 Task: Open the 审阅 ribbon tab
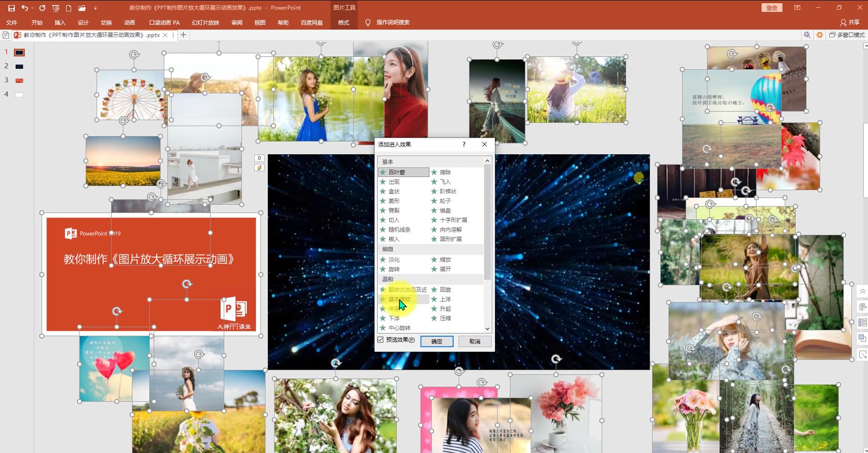237,23
